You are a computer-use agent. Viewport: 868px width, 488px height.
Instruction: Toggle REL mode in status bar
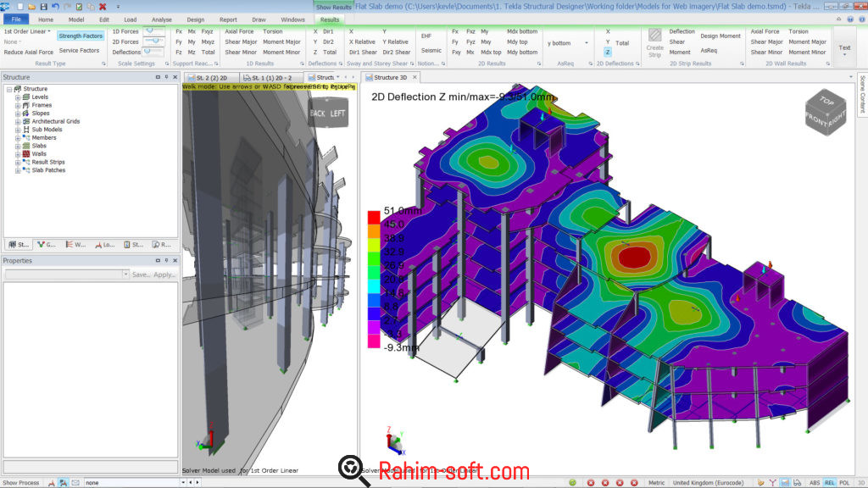[x=830, y=482]
